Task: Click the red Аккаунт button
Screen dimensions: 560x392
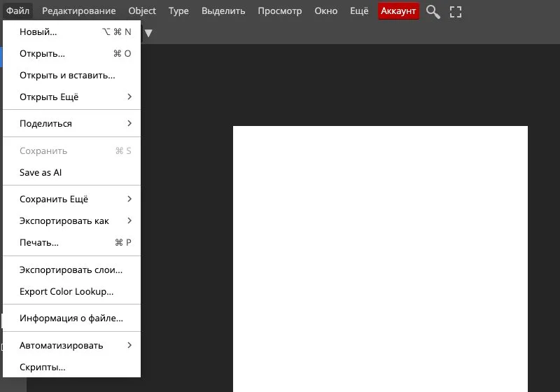Action: (398, 11)
